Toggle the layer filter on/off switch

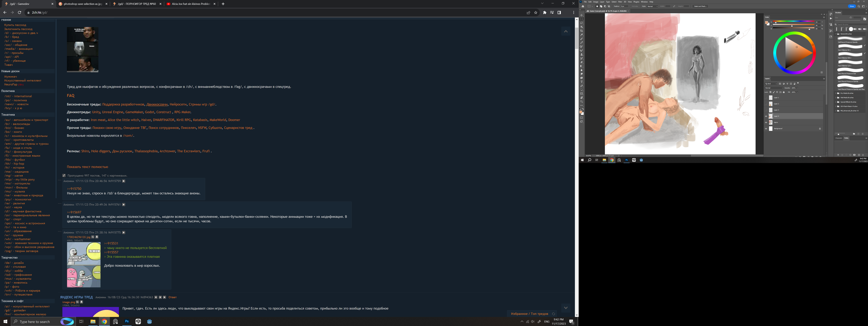pos(798,84)
